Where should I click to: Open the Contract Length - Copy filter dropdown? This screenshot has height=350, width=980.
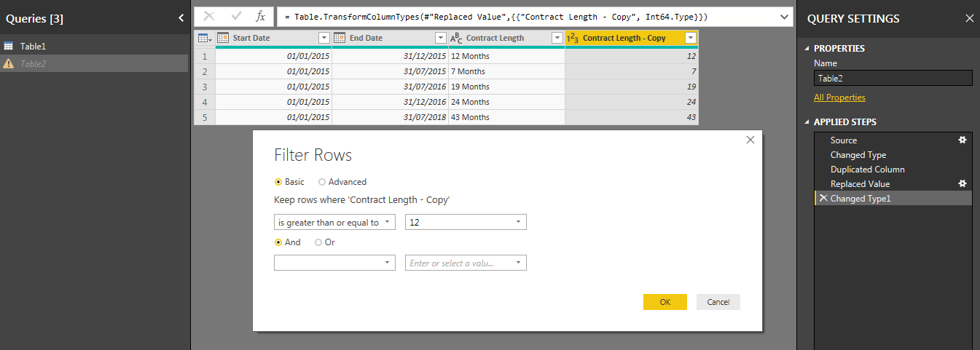tap(691, 38)
